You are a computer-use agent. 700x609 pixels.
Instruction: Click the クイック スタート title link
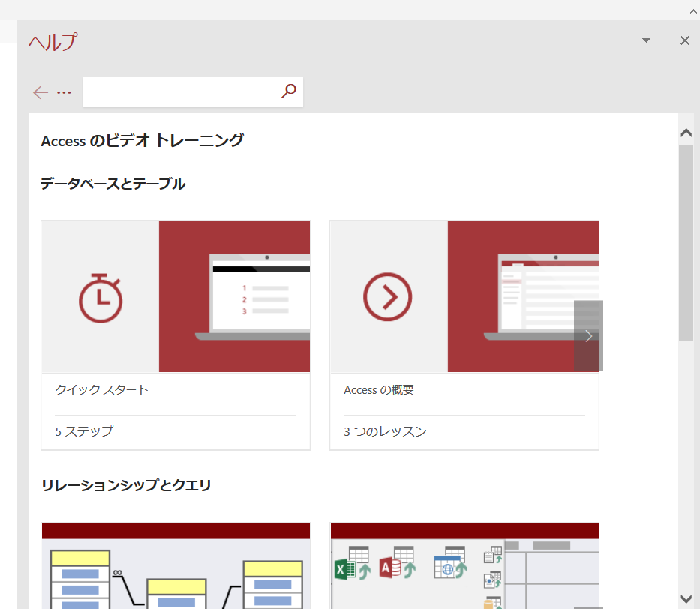(102, 389)
